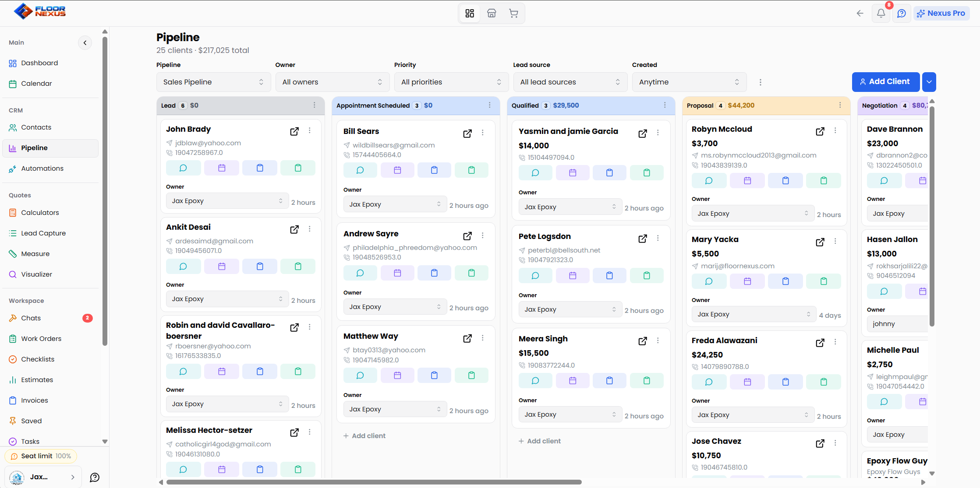Screen dimensions: 980x488
Task: Click green clipboard icon on Pete Logsdon card
Action: pyautogui.click(x=647, y=276)
